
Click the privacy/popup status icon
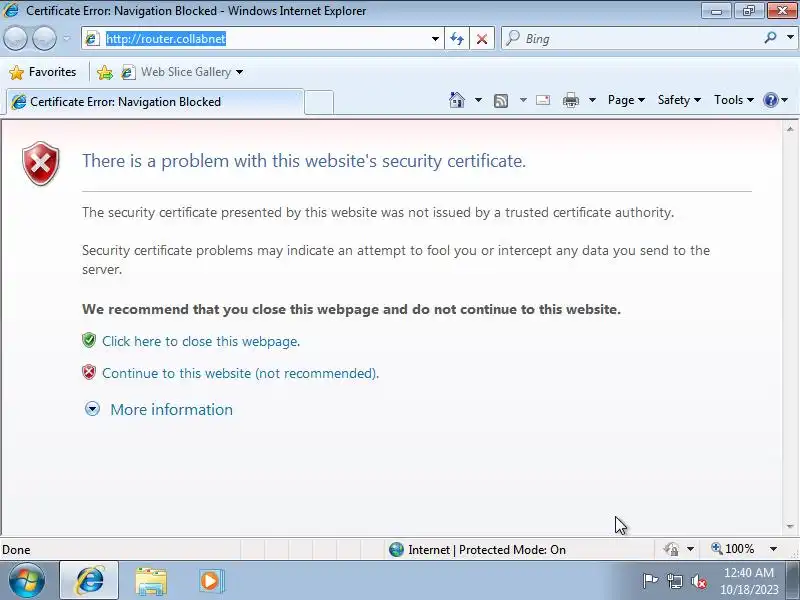click(x=671, y=549)
